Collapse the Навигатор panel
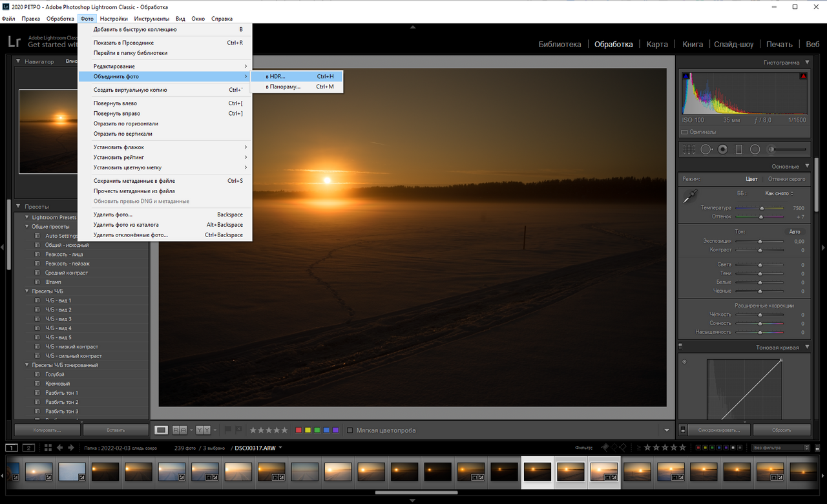 pos(19,61)
